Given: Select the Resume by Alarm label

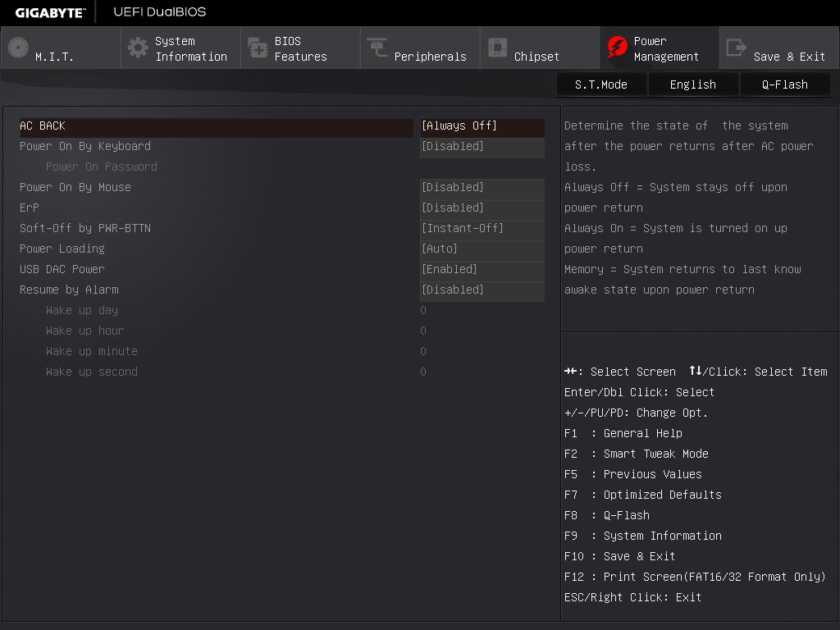Looking at the screenshot, I should [69, 290].
